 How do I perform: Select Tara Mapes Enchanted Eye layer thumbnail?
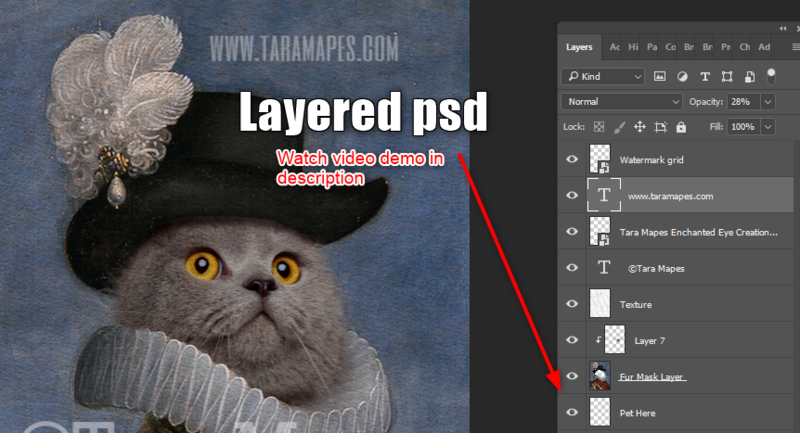click(x=600, y=232)
